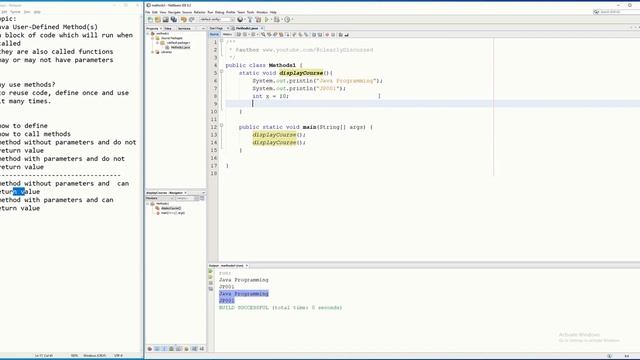Open the Members view dropdown in the Navigator
Screen dimensions: 640x360
pyautogui.click(x=160, y=198)
